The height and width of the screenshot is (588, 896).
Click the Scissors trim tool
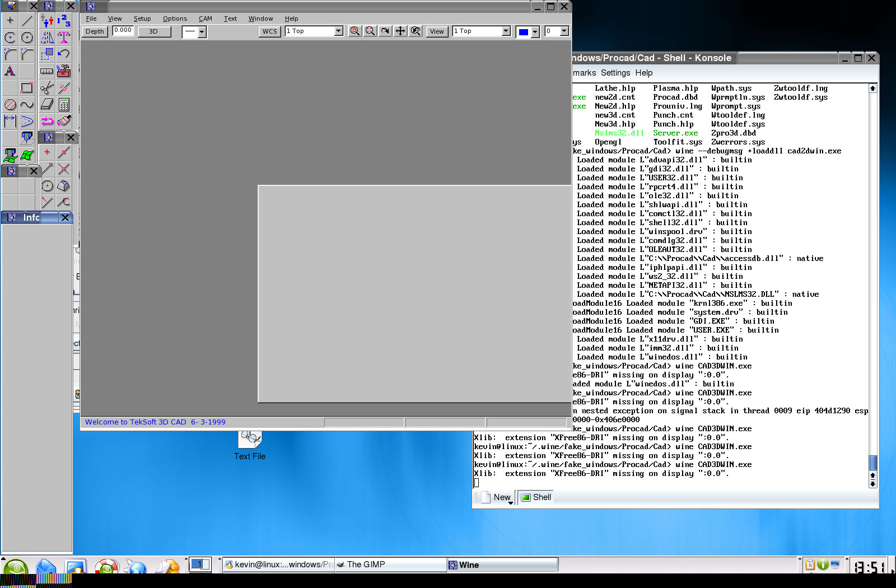(47, 88)
